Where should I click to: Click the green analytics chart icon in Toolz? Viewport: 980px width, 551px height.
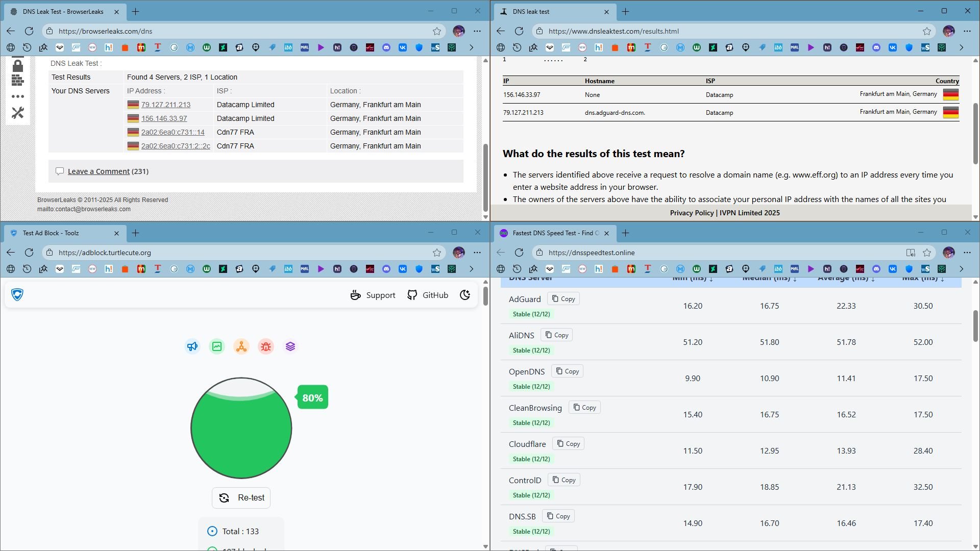[217, 347]
